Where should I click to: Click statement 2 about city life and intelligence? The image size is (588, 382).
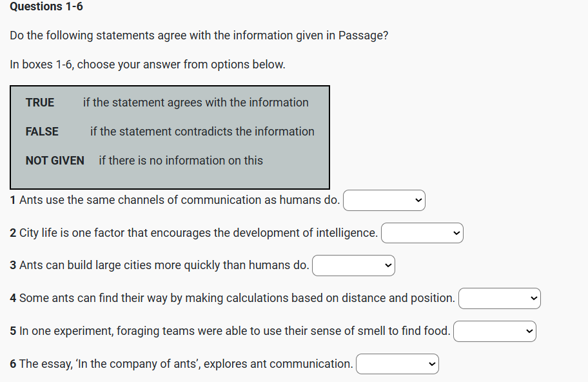[x=194, y=233]
